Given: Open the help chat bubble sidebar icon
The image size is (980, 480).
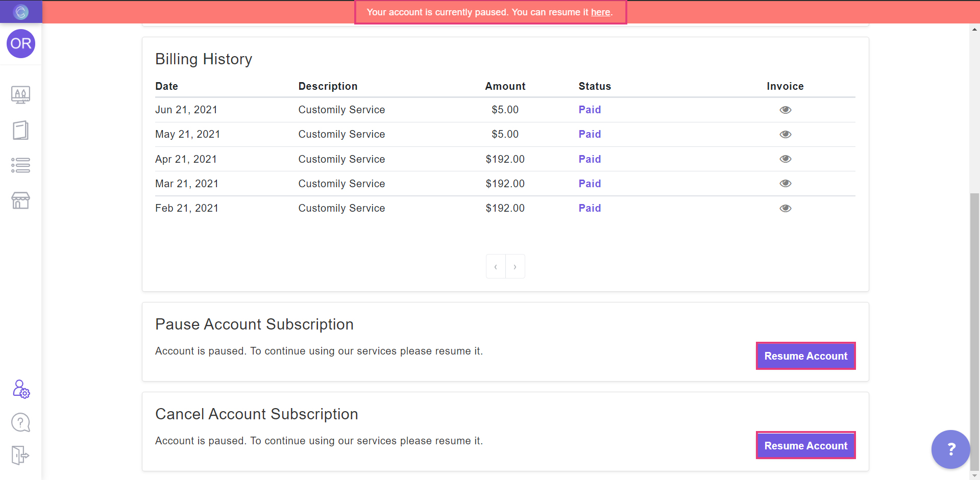Looking at the screenshot, I should coord(21,422).
